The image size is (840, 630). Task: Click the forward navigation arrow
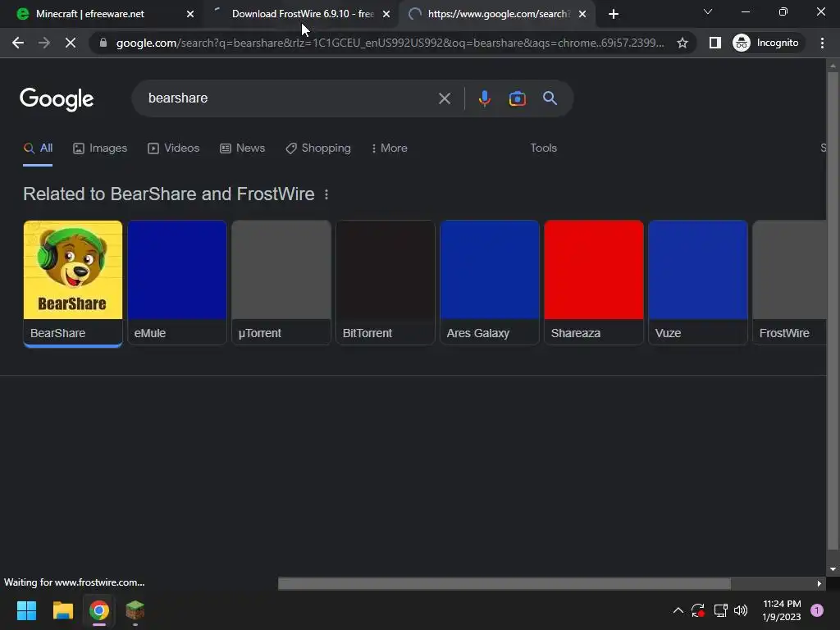[x=44, y=43]
